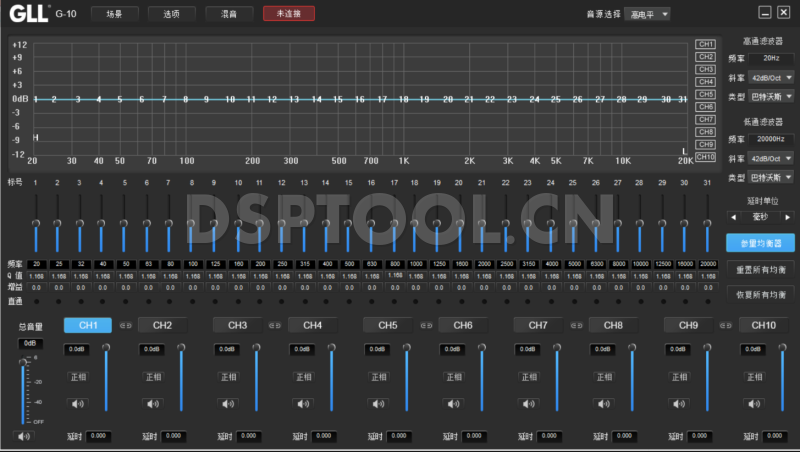This screenshot has height=452, width=800.
Task: Open the 场景 menu at the top
Action: pyautogui.click(x=114, y=14)
